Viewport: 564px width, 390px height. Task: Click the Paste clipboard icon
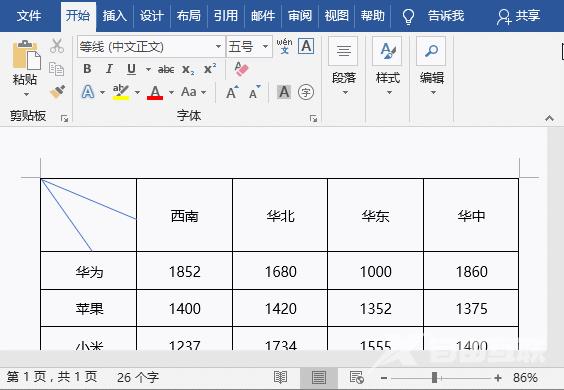pyautogui.click(x=26, y=55)
